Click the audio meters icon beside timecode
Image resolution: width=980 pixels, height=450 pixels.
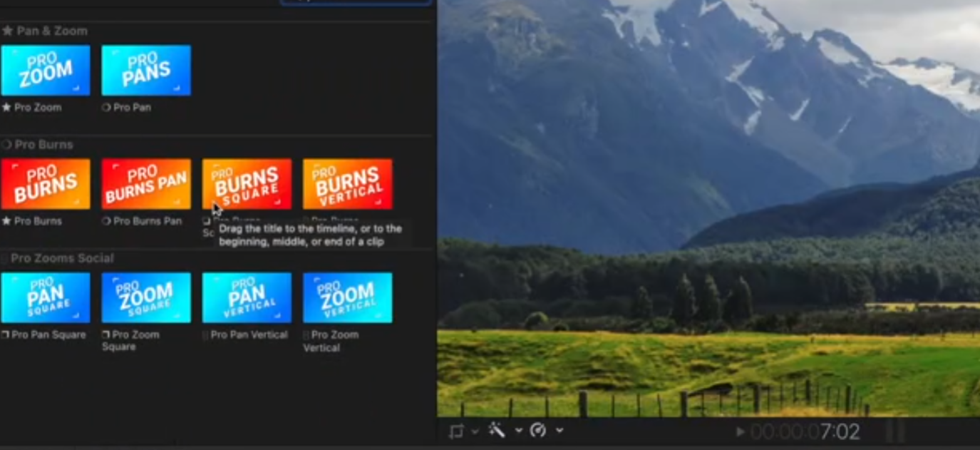coord(895,431)
